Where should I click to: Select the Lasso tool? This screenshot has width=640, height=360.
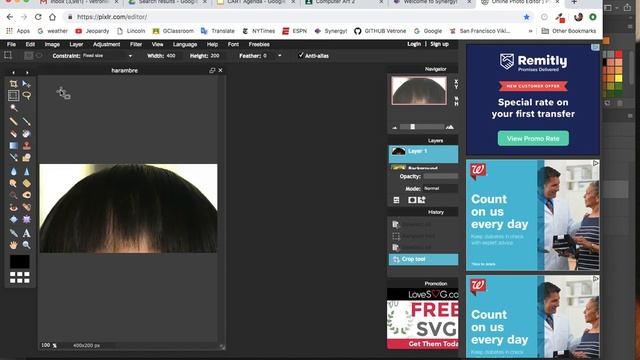point(27,96)
